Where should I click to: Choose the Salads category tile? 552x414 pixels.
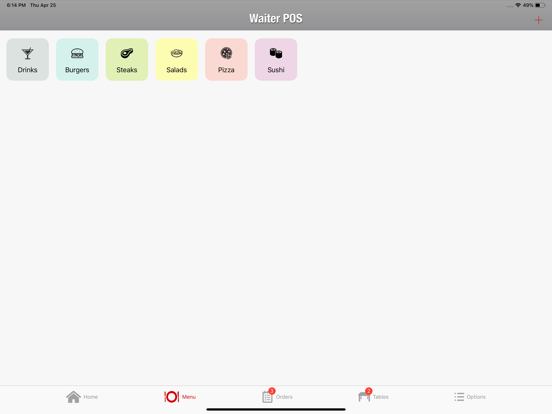(x=176, y=59)
